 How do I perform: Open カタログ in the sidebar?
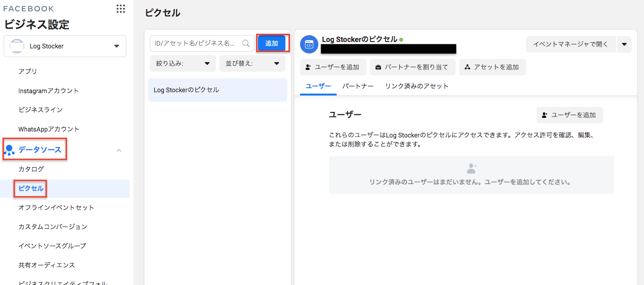tap(31, 169)
